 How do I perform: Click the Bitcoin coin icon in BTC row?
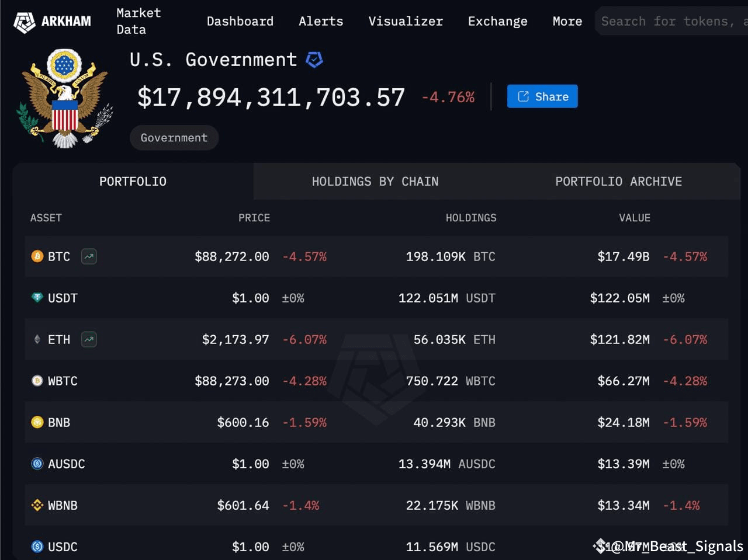[x=37, y=256]
